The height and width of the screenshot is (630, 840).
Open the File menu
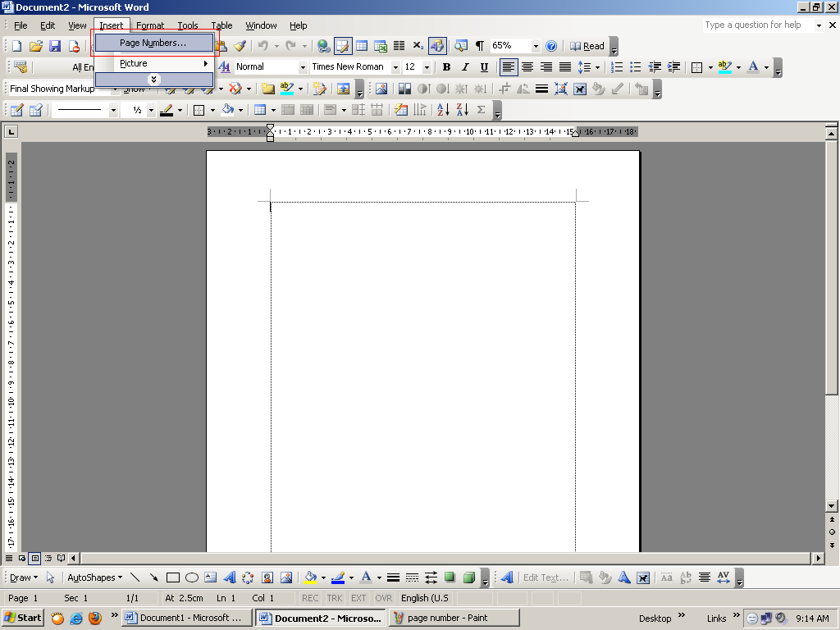point(21,25)
